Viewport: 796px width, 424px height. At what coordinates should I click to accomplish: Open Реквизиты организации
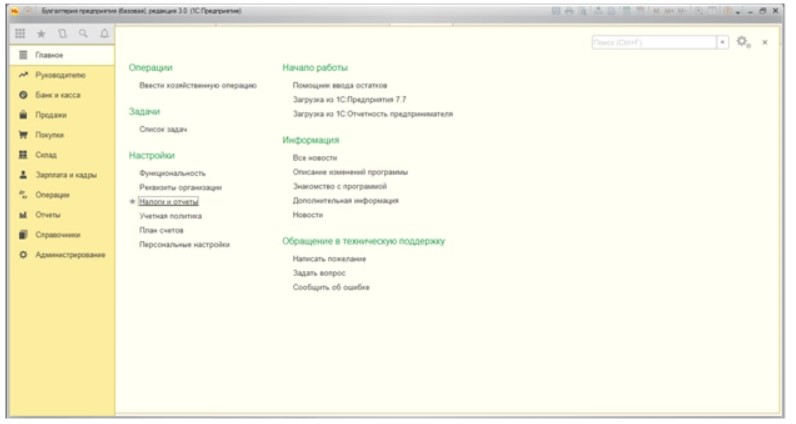(180, 187)
